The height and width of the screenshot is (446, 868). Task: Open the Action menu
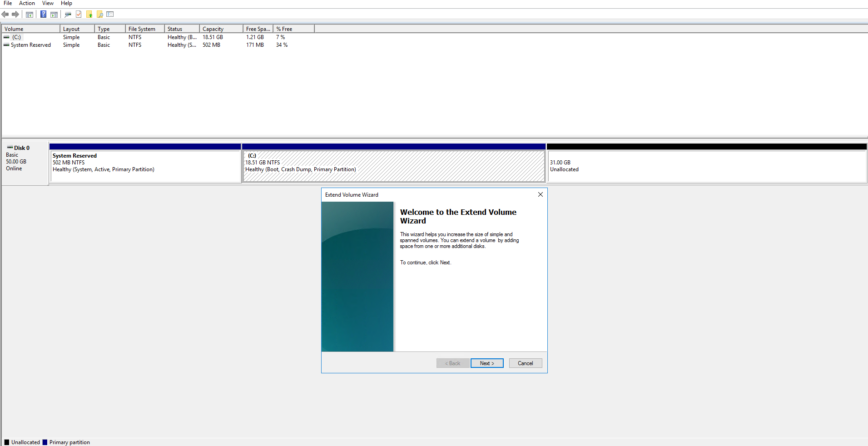(27, 3)
